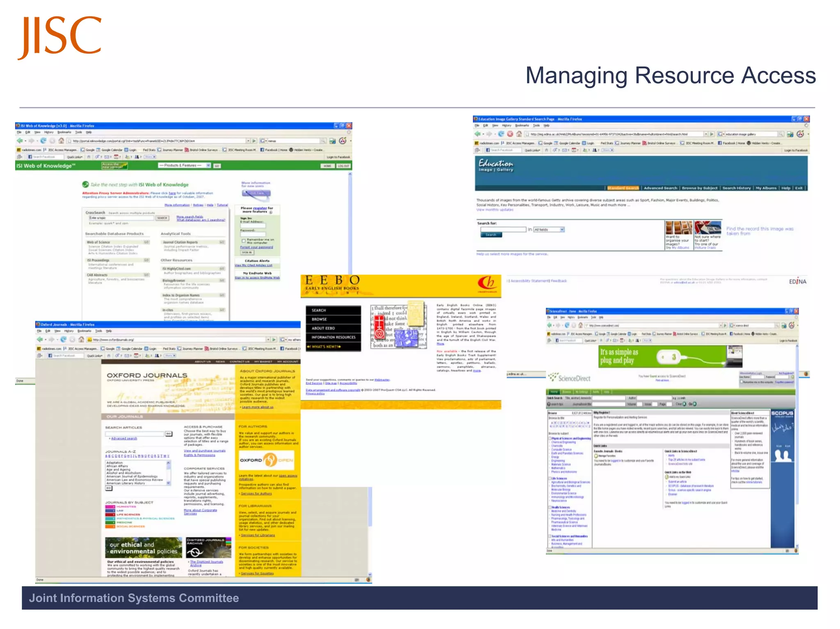Open Bookmarks menu in ISI Web of Knowledge window

tap(64, 132)
